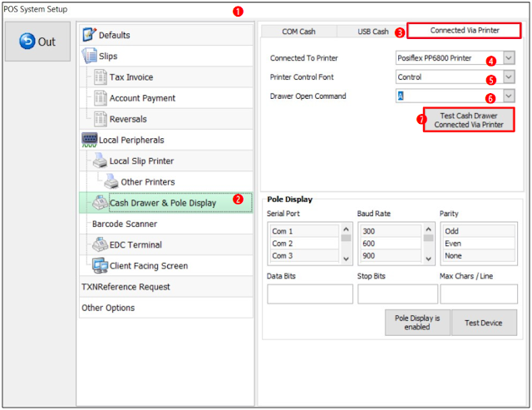
Task: Click the Out button's blue arrow icon
Action: pyautogui.click(x=27, y=42)
